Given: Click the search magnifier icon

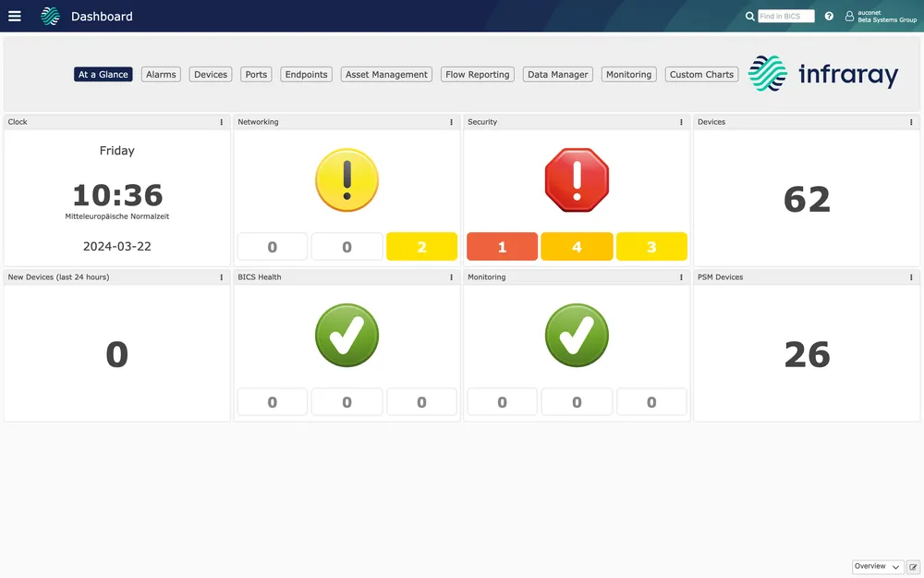Looking at the screenshot, I should pos(750,16).
